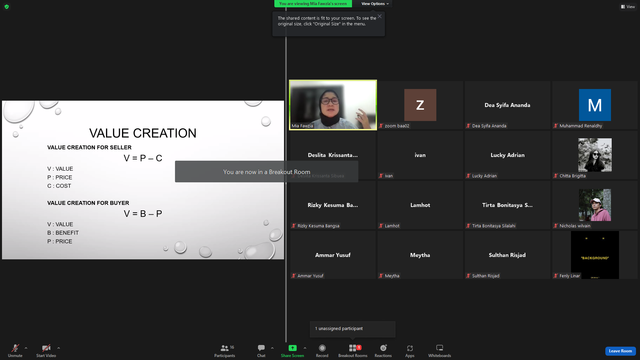Select Ferly Linar's black background tile
Screen dimensions: 640x360
click(595, 255)
